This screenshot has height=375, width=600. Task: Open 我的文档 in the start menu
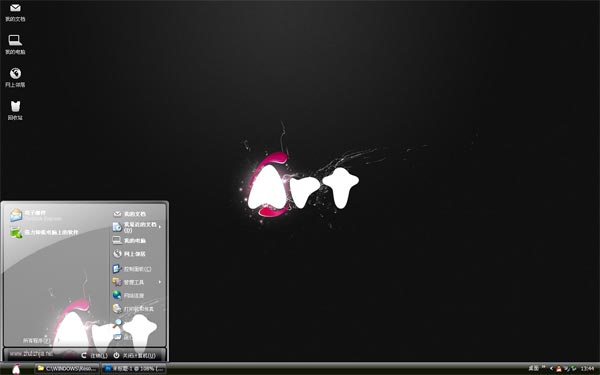(129, 214)
